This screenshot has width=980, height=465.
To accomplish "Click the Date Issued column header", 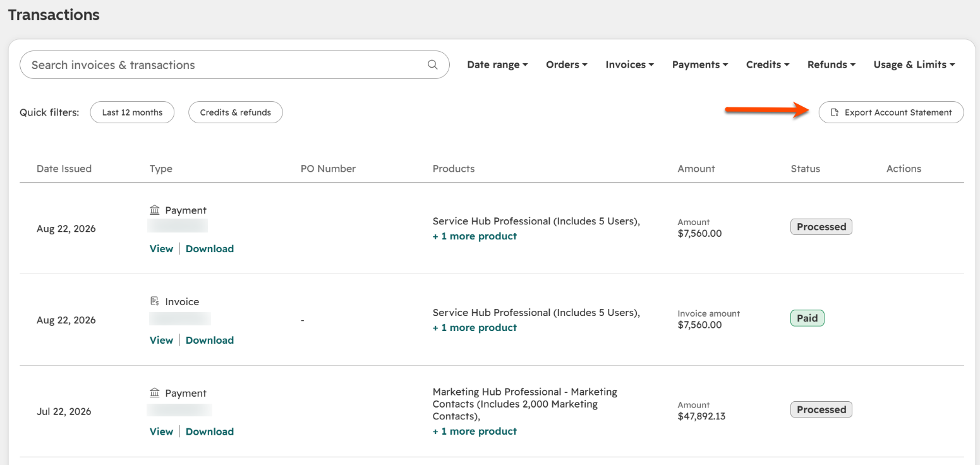I will pyautogui.click(x=64, y=169).
